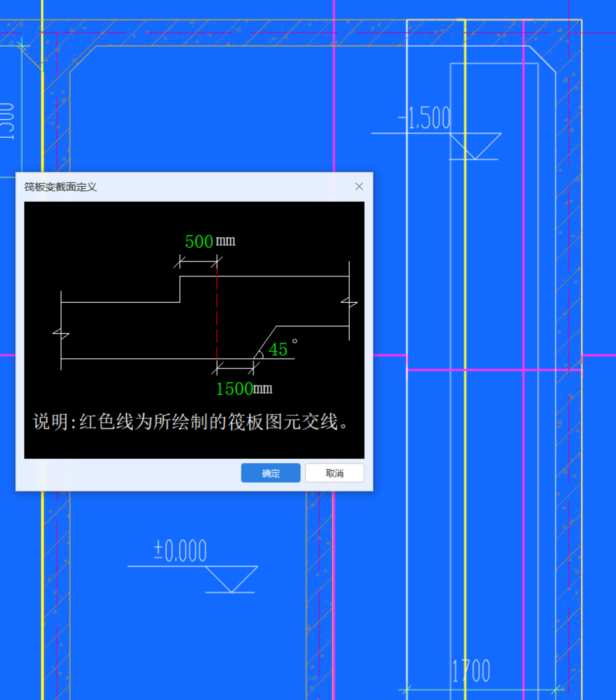Edit the 500 mm dimension value

(199, 241)
